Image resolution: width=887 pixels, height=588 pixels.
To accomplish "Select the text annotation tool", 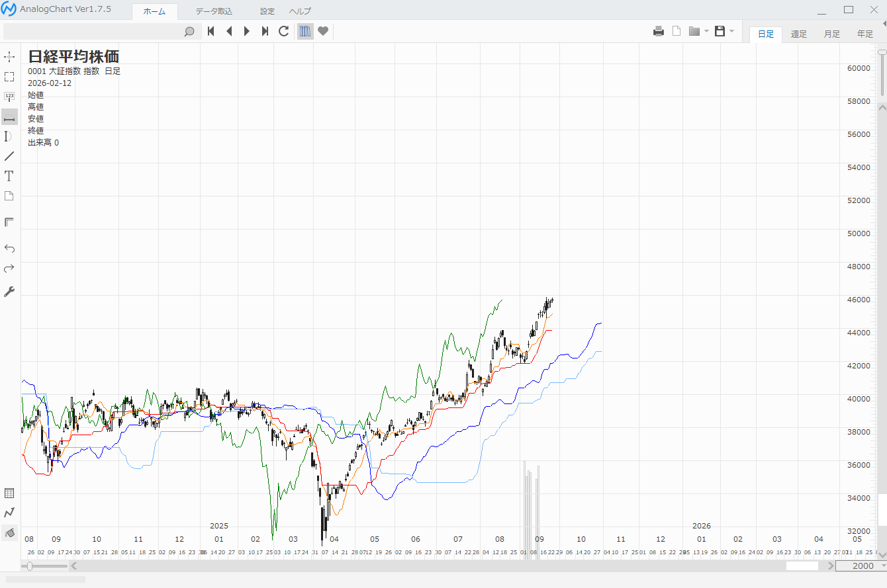I will pyautogui.click(x=9, y=176).
